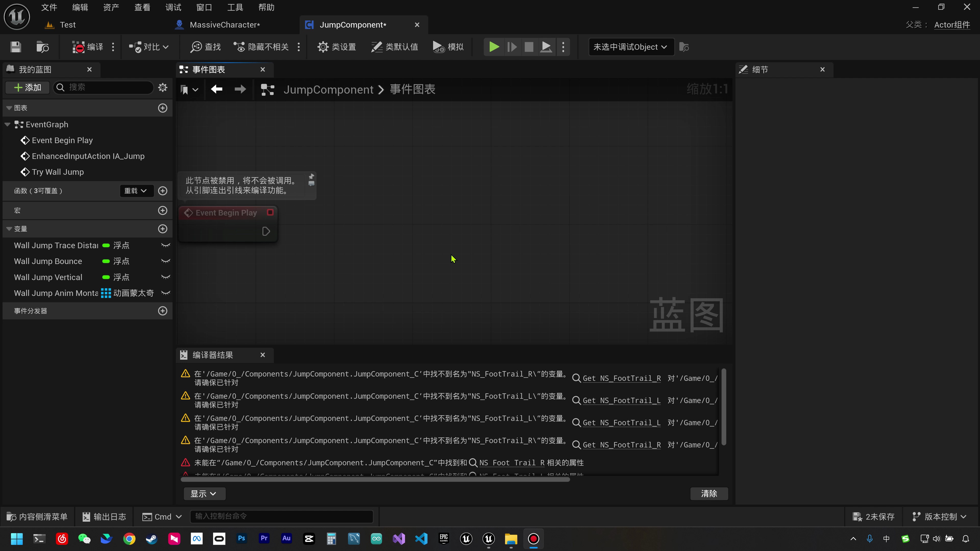Click the float color pill of Wall Jump Bounce
This screenshot has height=551, width=980.
[106, 261]
